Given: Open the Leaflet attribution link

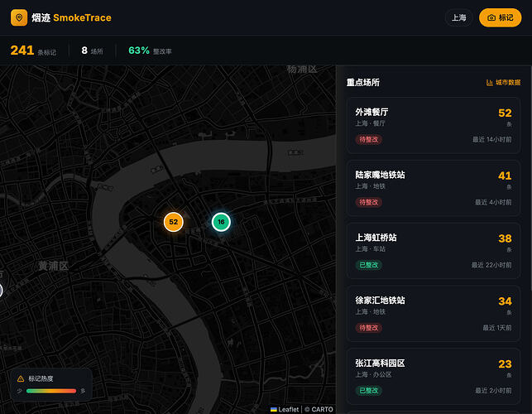Looking at the screenshot, I should point(285,410).
